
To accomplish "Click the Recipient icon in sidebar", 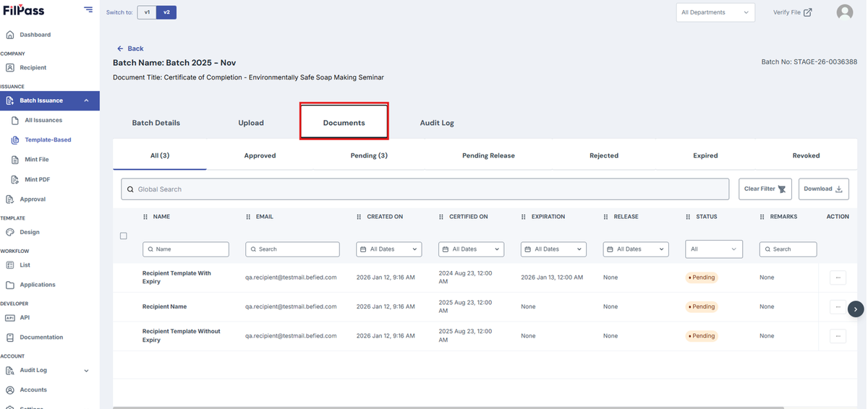I will click(10, 67).
